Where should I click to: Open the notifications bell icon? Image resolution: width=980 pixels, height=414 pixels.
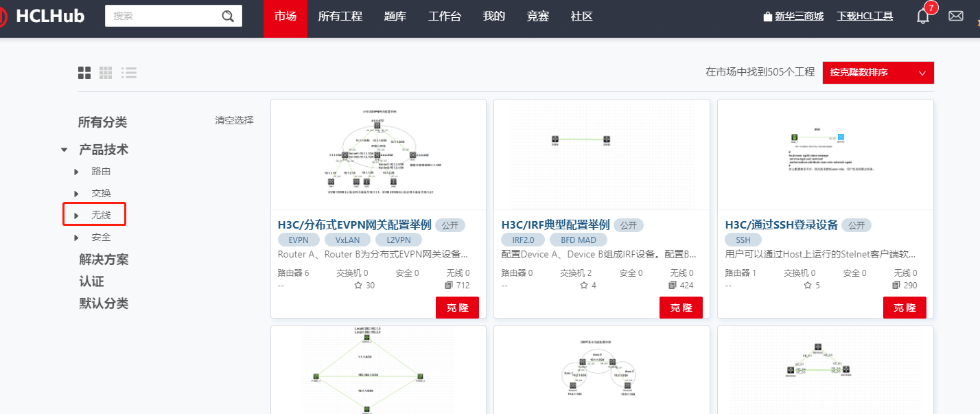point(923,16)
